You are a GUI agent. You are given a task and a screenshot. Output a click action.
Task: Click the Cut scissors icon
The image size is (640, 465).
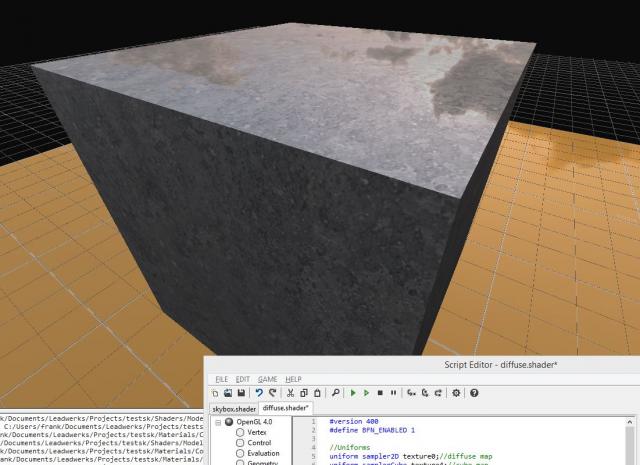(291, 393)
